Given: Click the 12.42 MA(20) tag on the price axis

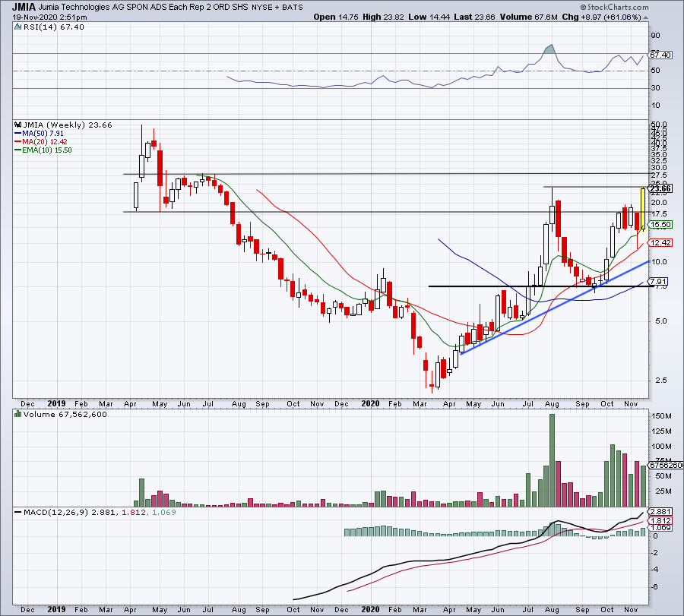Looking at the screenshot, I should click(x=661, y=243).
